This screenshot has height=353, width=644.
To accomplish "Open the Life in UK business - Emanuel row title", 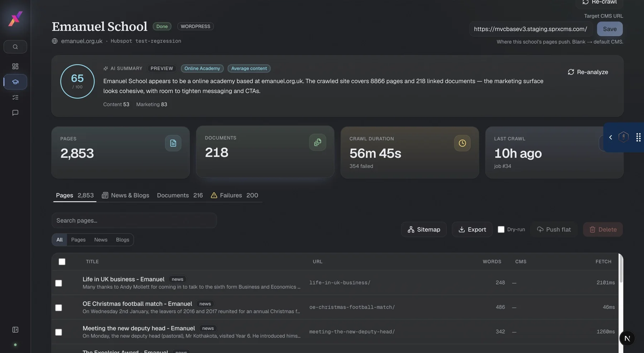I will (123, 279).
